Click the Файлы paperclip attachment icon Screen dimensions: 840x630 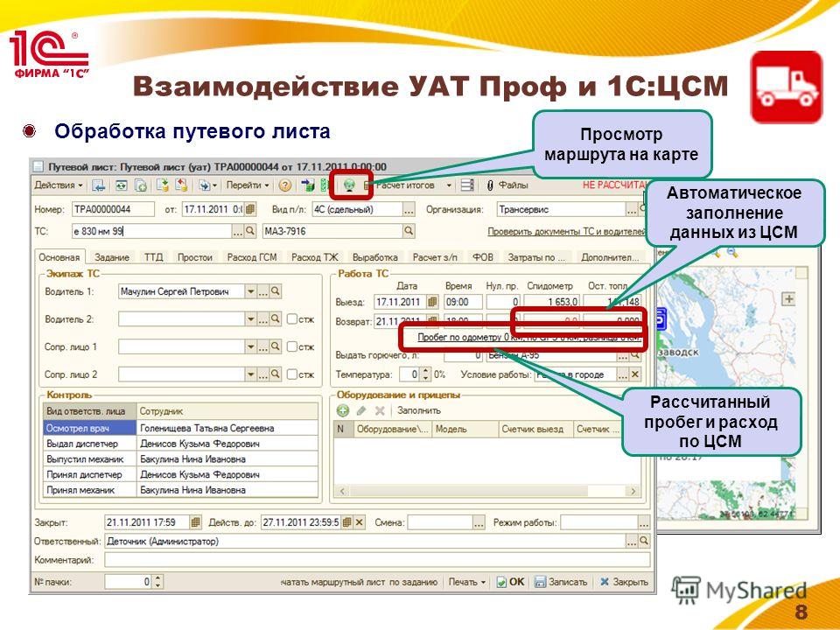point(490,185)
